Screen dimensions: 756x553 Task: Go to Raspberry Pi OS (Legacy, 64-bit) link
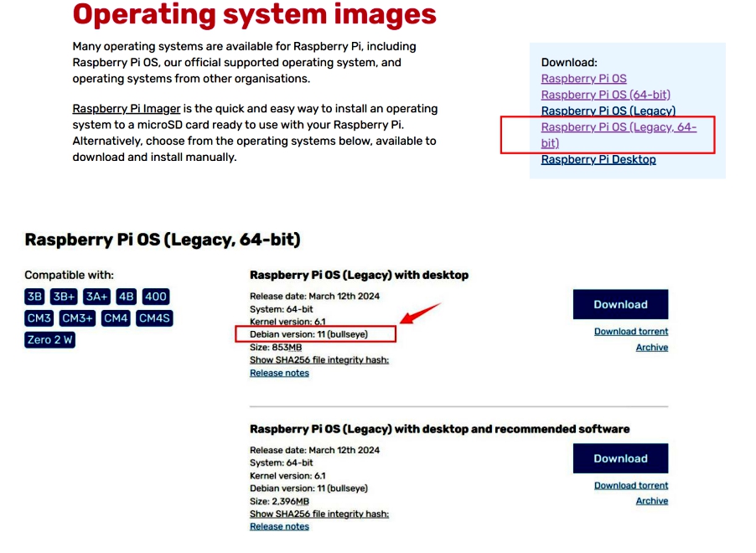(x=618, y=127)
